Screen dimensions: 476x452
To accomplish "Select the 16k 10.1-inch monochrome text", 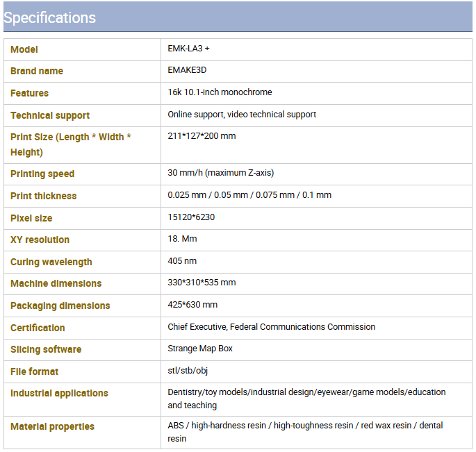I will [x=220, y=92].
